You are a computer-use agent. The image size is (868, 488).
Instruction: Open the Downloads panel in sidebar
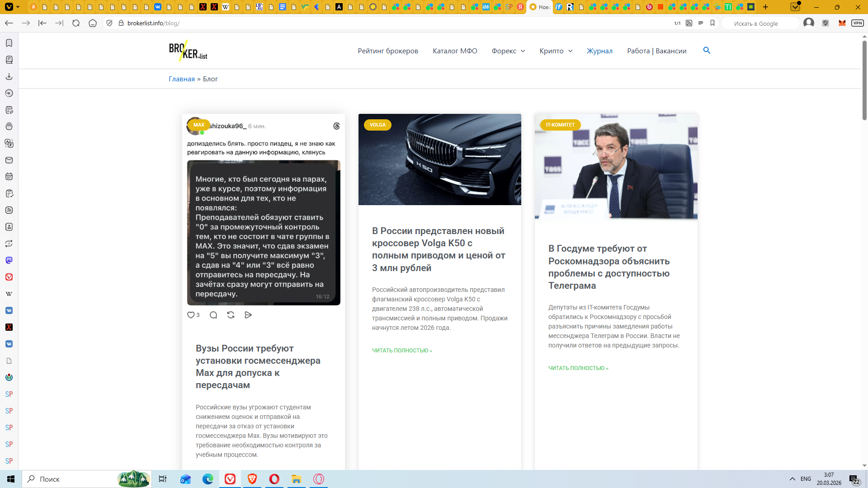tap(9, 76)
